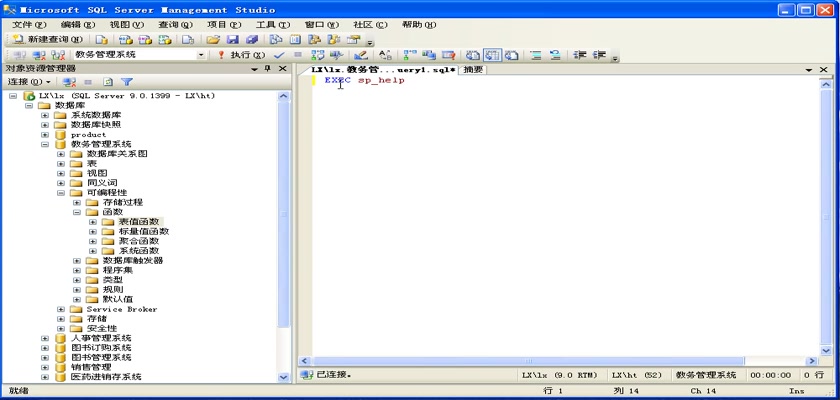Open the 文件(F) menu
This screenshot has width=840, height=400.
29,25
